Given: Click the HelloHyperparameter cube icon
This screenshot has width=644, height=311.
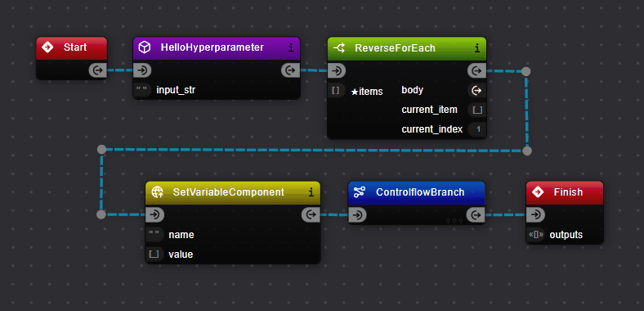Looking at the screenshot, I should 144,47.
